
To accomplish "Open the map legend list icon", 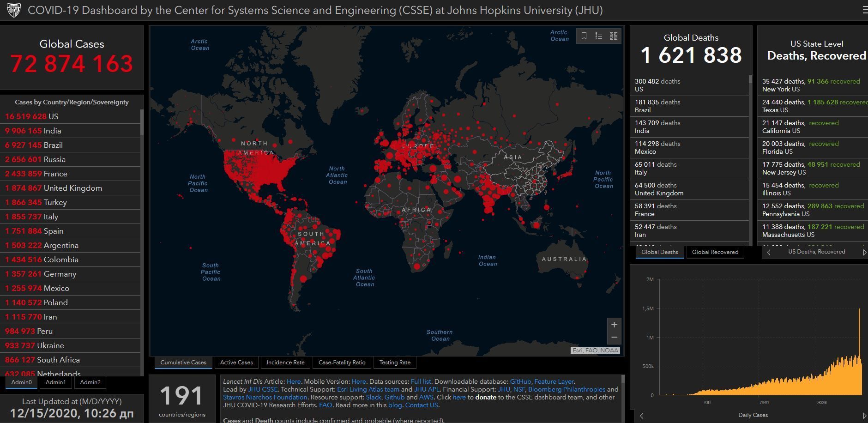I will click(x=599, y=36).
